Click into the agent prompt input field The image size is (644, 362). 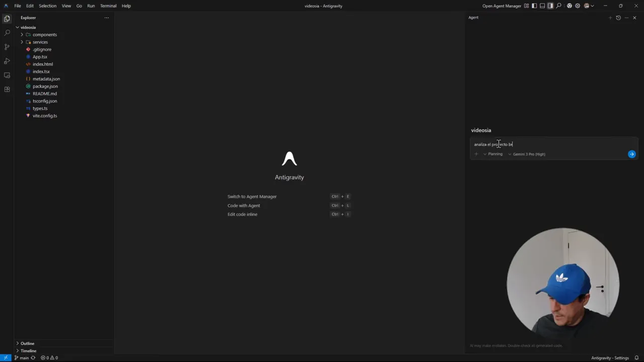coord(553,144)
